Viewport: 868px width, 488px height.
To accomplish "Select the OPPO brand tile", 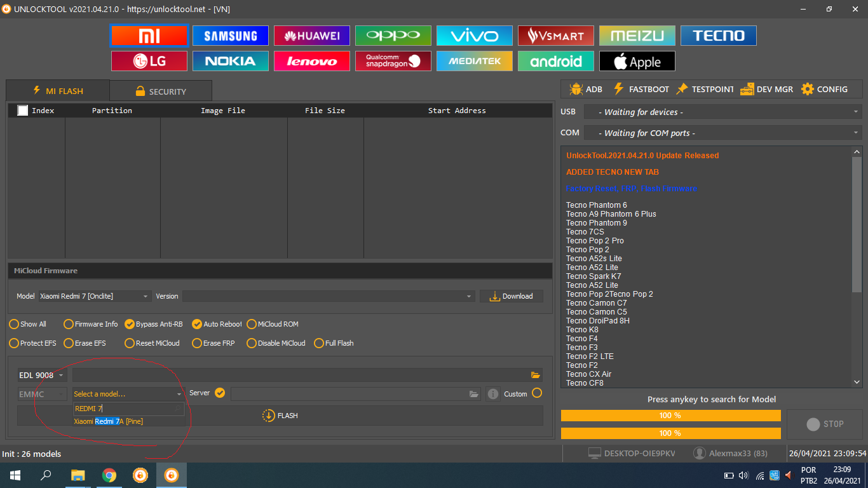I will (x=393, y=36).
